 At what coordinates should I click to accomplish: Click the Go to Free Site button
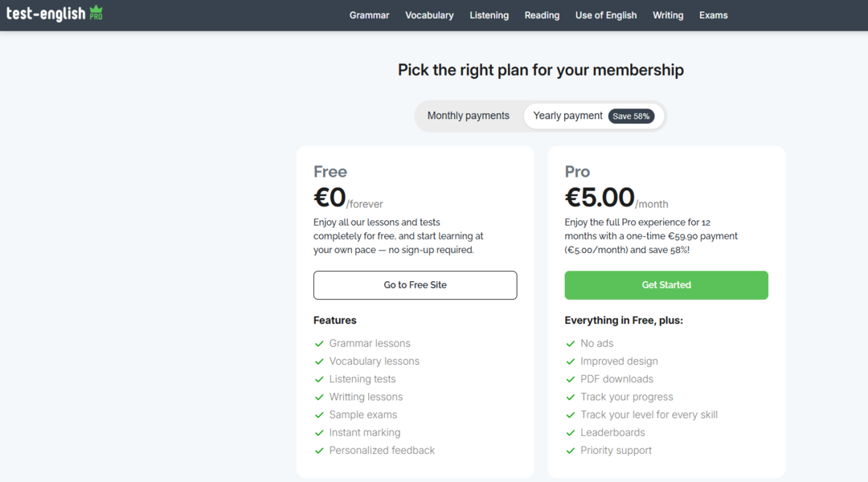(415, 285)
